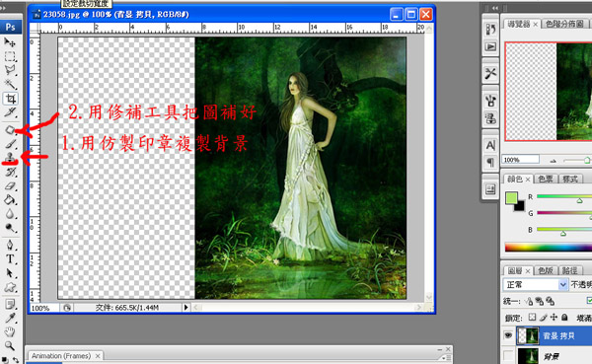Screen dimensions: 592x364
Task: Select the Patch healing tool
Action: [x=11, y=129]
